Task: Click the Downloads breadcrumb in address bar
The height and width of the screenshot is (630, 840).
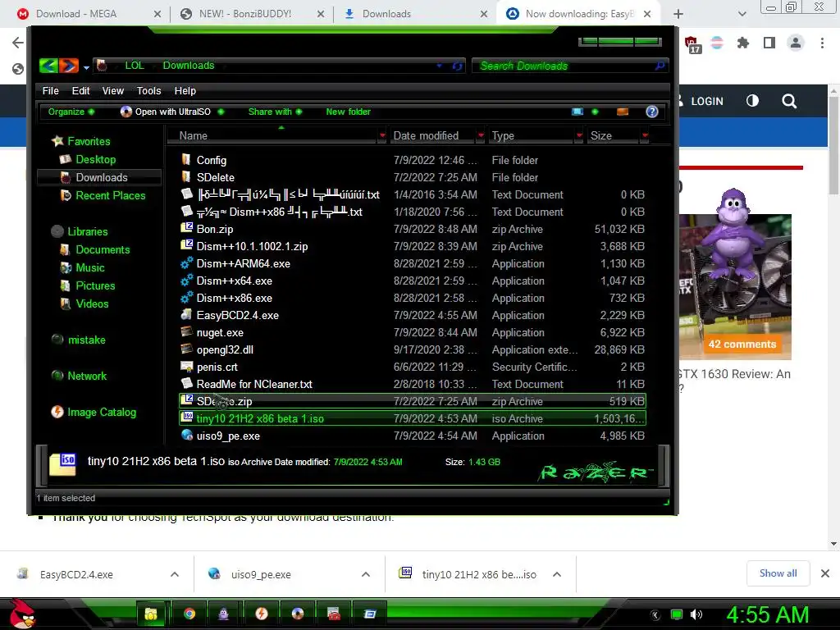Action: click(x=189, y=66)
